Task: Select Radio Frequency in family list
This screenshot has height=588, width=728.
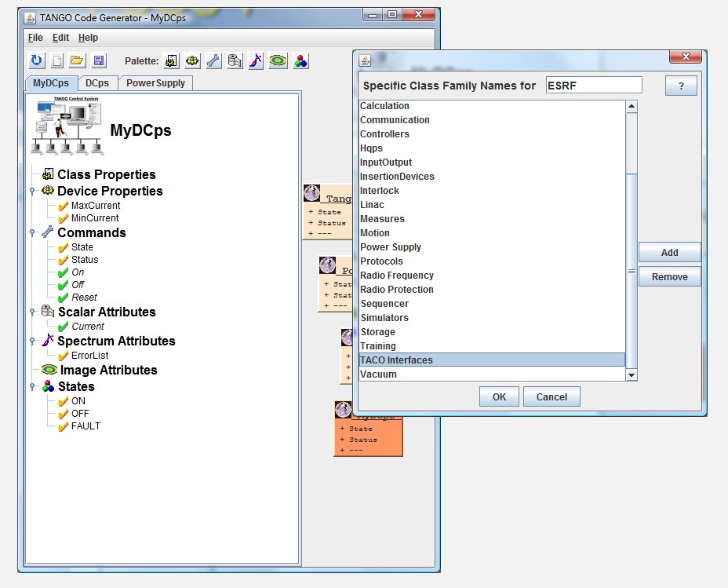Action: 492,276
